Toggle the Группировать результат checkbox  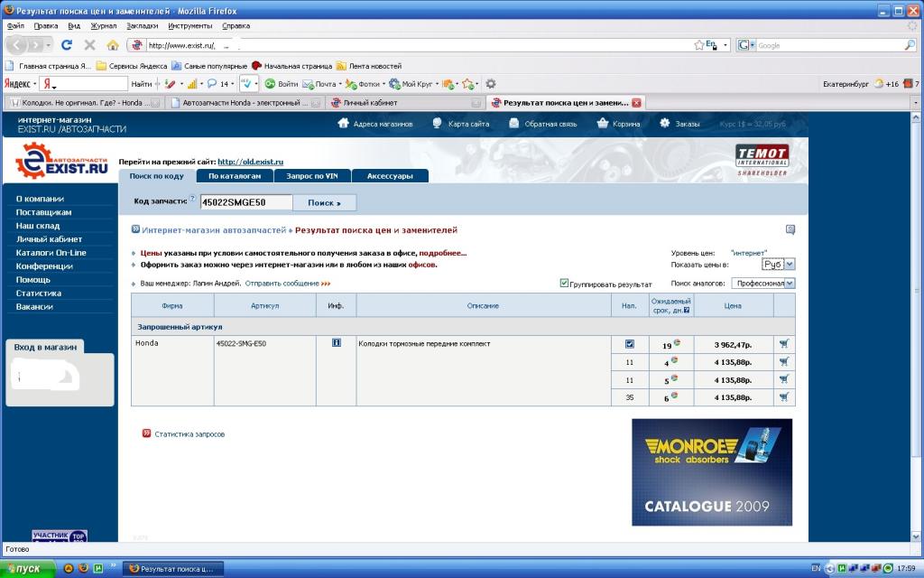tap(564, 283)
